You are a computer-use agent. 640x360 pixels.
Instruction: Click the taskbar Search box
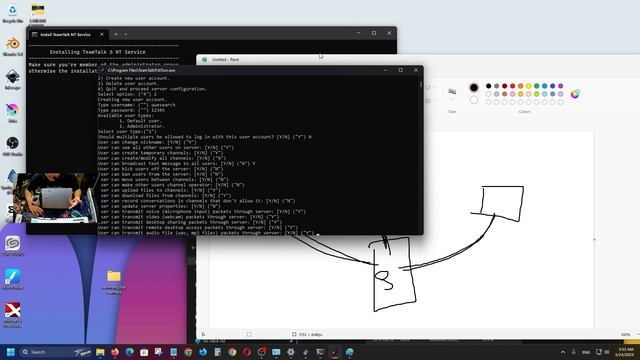point(56,352)
